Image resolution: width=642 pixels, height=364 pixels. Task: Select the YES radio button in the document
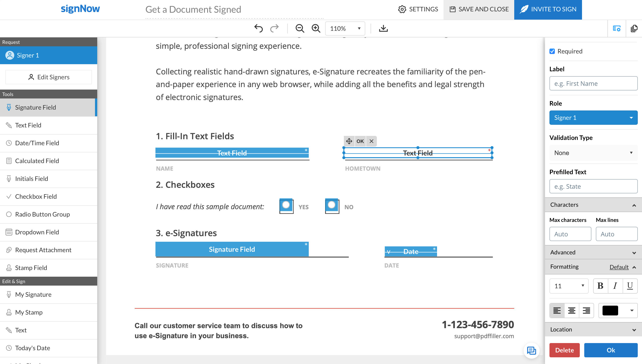tap(286, 205)
